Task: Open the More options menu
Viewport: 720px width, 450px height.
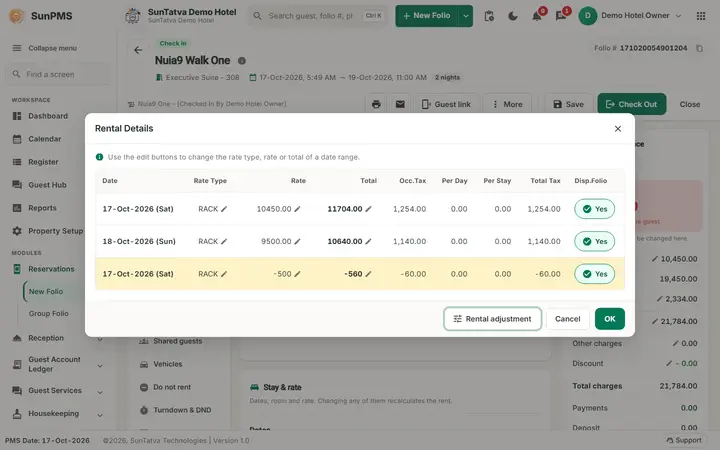Action: 507,104
